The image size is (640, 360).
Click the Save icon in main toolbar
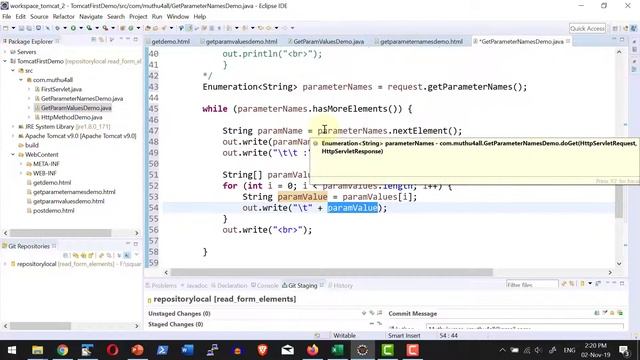click(x=22, y=28)
